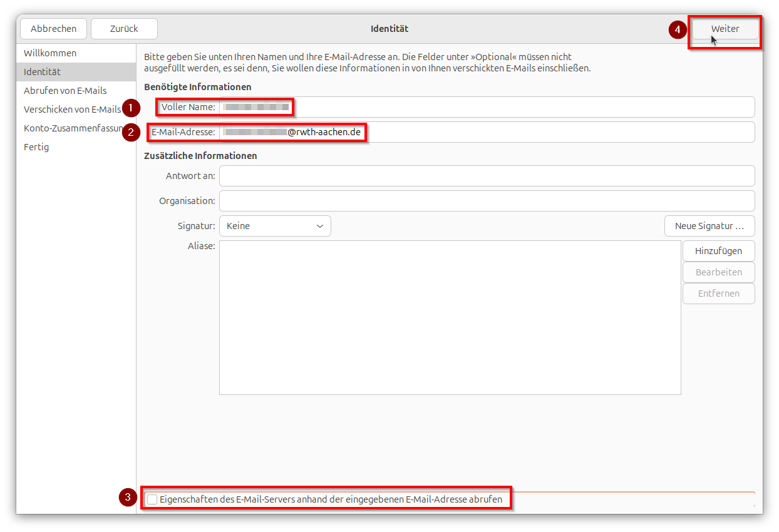Create a signature with Neue Signatur
Screen dimensions: 779x532
click(709, 225)
